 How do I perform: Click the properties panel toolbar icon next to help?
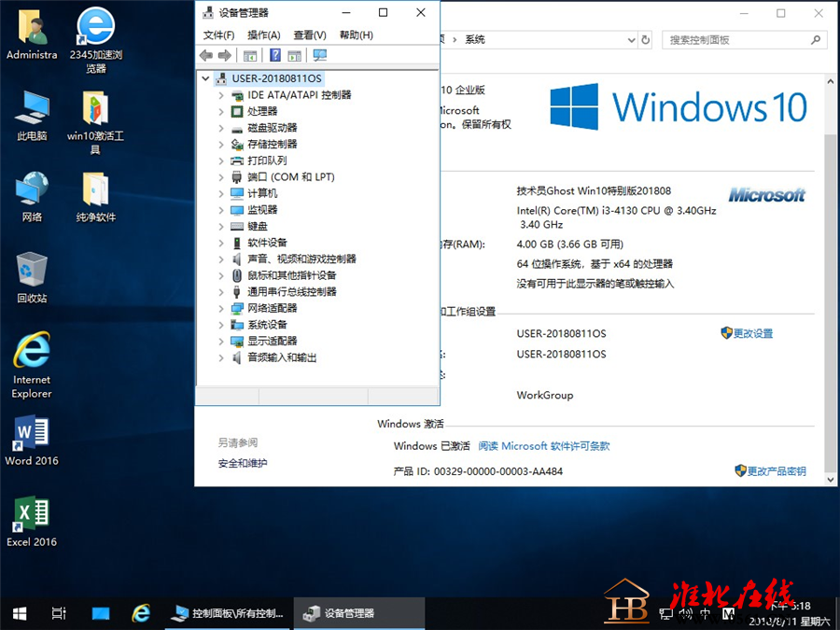[x=295, y=56]
